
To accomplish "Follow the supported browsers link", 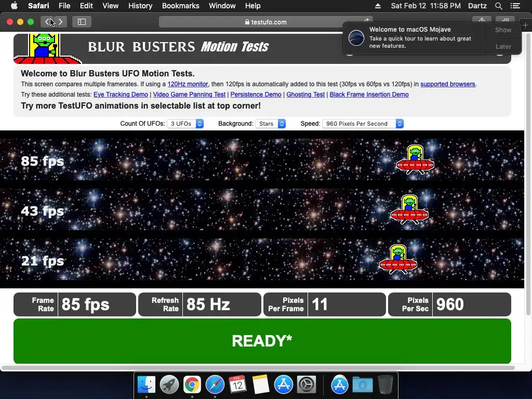I will [x=447, y=84].
